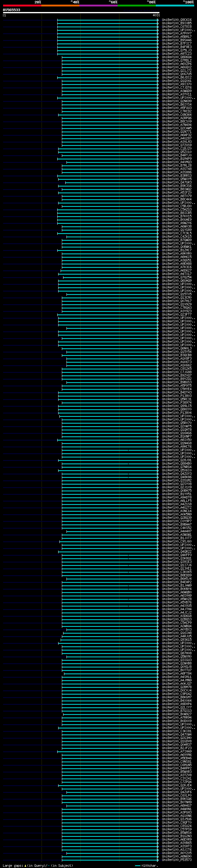Click the 'Large gaps' legend text
The width and height of the screenshot is (197, 868).
(13, 865)
